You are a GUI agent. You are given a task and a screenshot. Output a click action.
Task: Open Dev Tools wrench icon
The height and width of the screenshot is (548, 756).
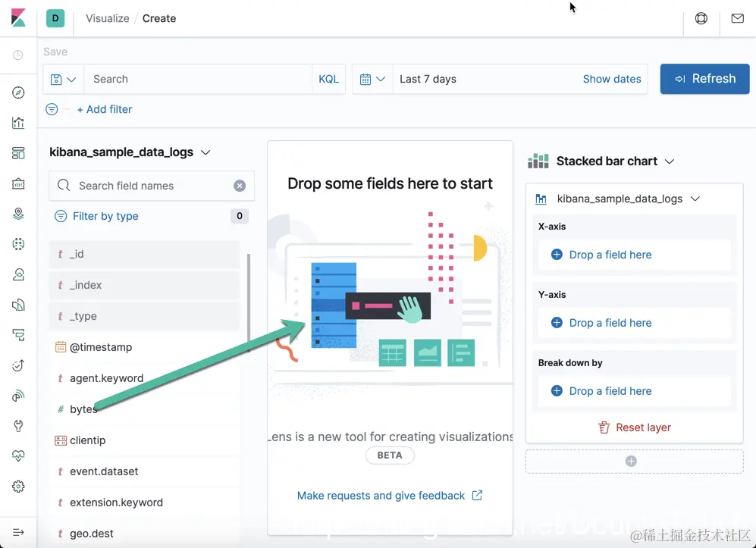click(18, 426)
